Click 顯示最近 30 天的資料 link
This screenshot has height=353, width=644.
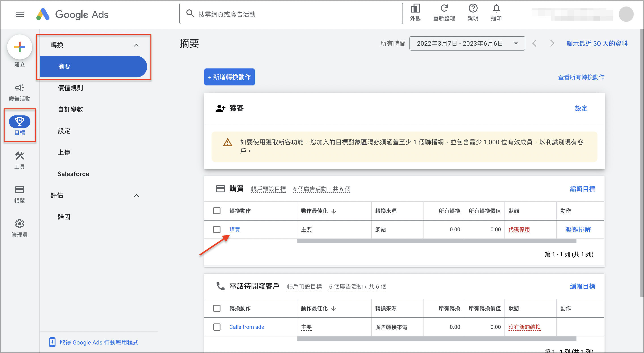tap(597, 43)
